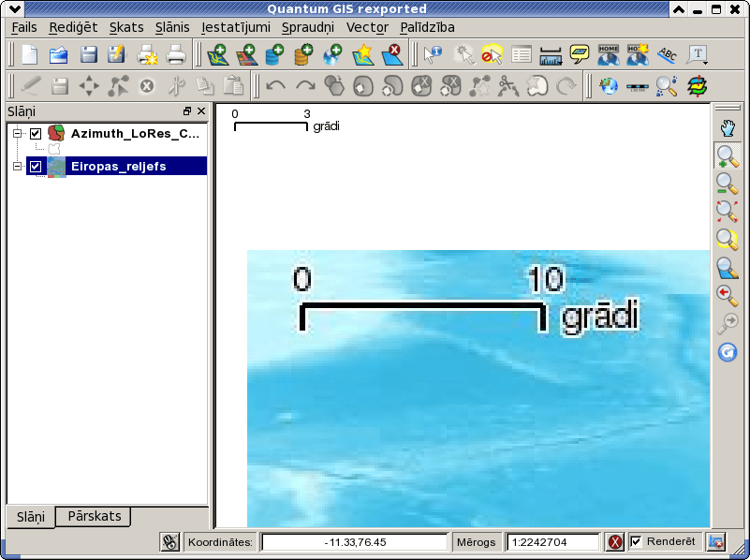Screen dimensions: 750x560
Task: Open the Rediģēt menu
Action: [73, 28]
